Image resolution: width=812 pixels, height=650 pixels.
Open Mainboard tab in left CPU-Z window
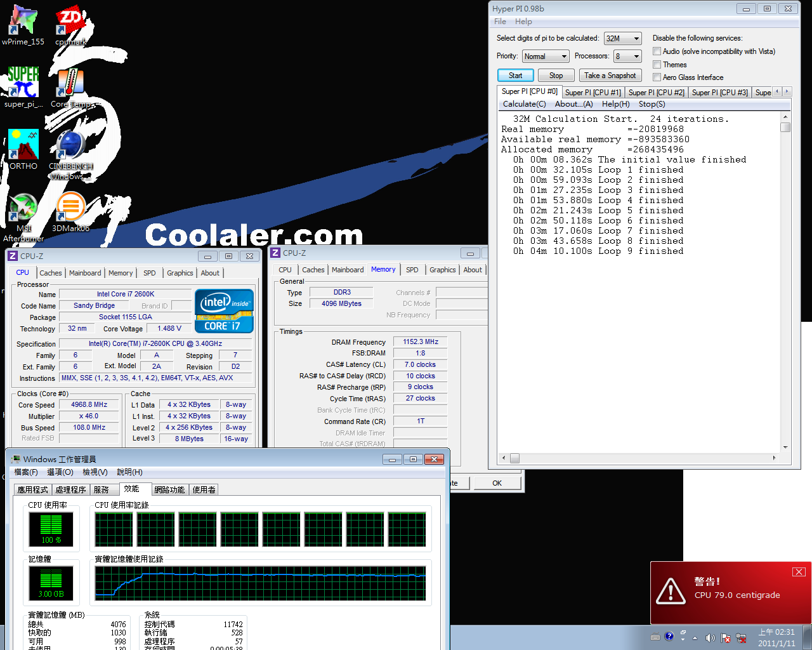point(85,273)
